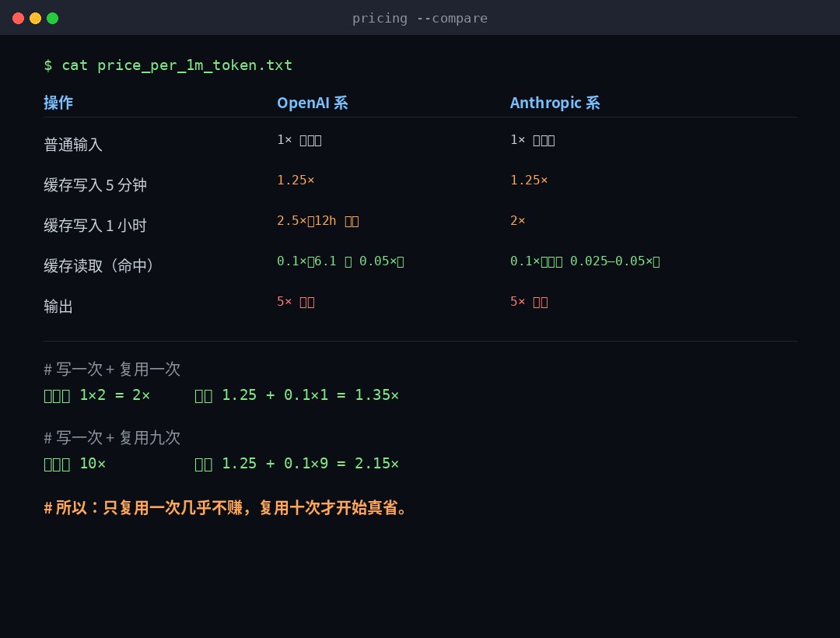Click OpenAI's 0.1× cache read value
Image resolution: width=840 pixels, height=638 pixels.
(x=340, y=261)
